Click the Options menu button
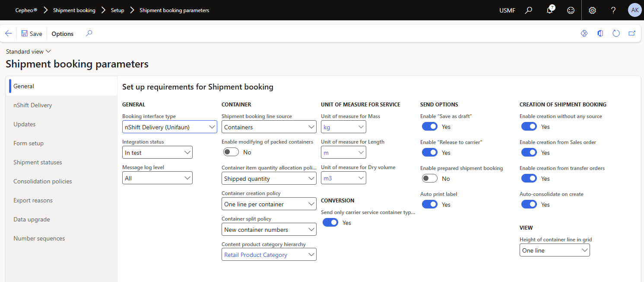Viewport: 644px width, 282px height. point(63,34)
